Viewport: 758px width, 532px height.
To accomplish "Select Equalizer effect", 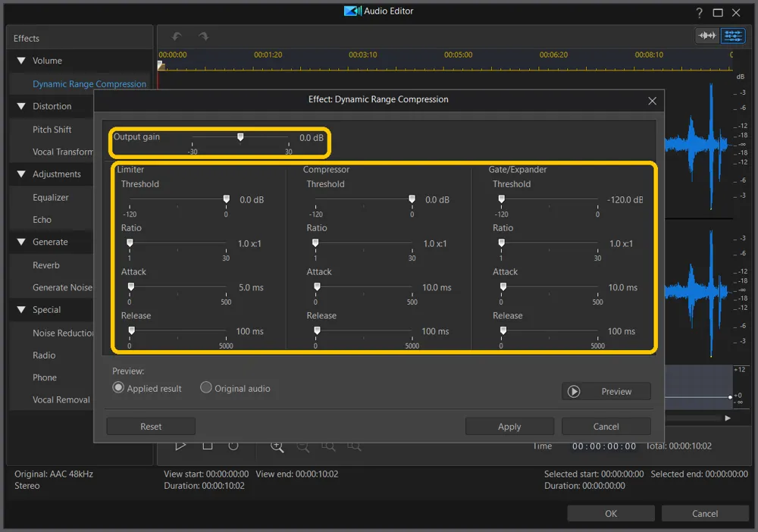I will [50, 197].
